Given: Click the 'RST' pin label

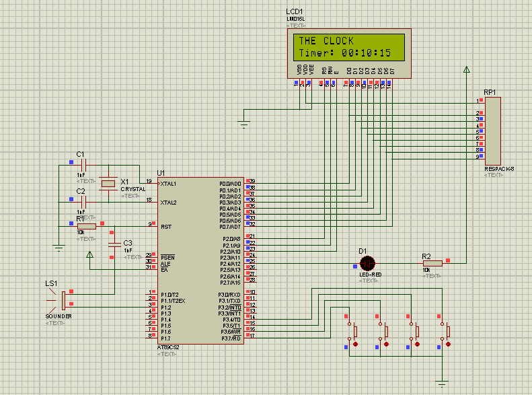Looking at the screenshot, I should pos(166,227).
